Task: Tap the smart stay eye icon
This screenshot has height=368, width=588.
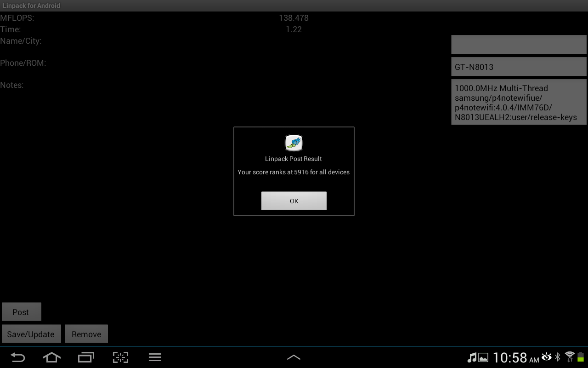Action: (547, 356)
